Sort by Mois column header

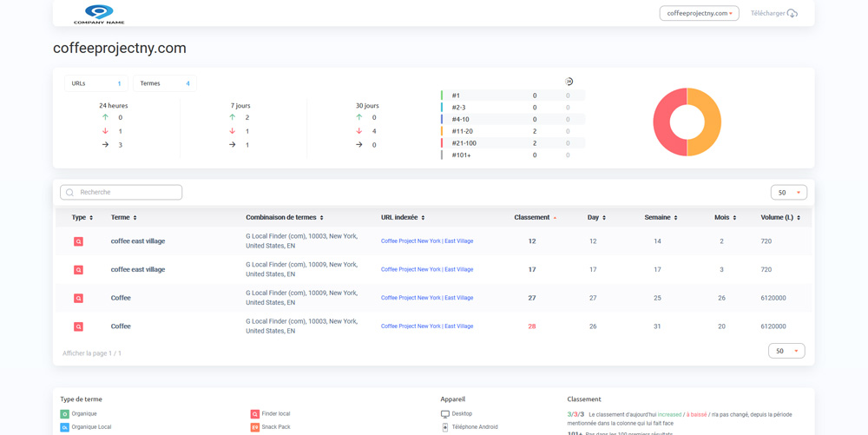[725, 217]
